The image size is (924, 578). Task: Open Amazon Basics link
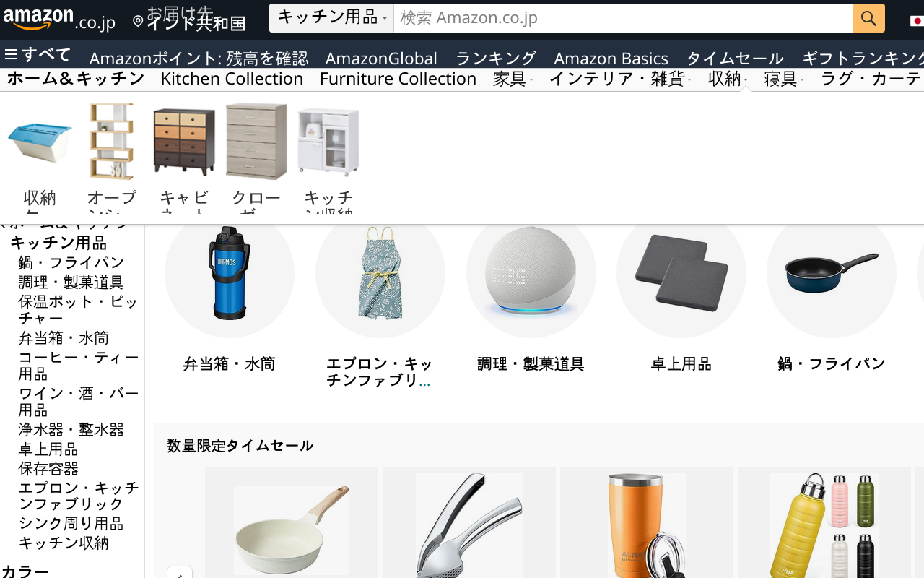point(611,59)
